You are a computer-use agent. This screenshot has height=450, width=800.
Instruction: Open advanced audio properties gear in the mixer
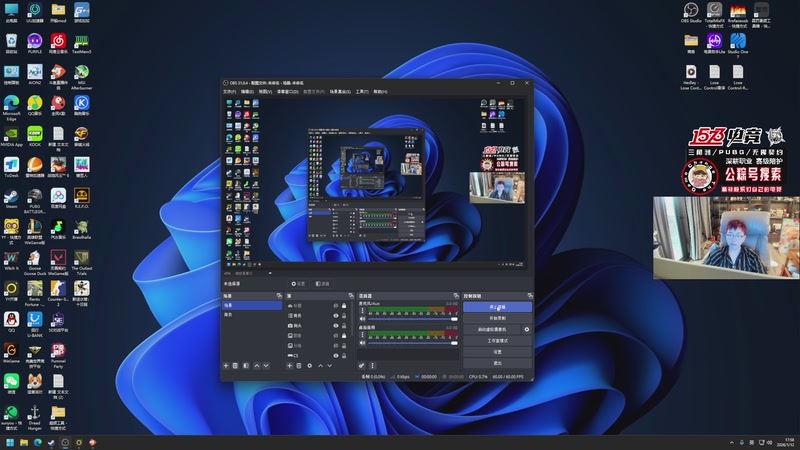click(x=362, y=366)
